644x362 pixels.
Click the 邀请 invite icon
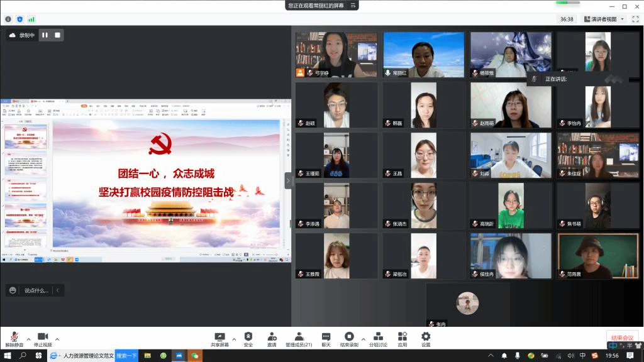coord(272,337)
